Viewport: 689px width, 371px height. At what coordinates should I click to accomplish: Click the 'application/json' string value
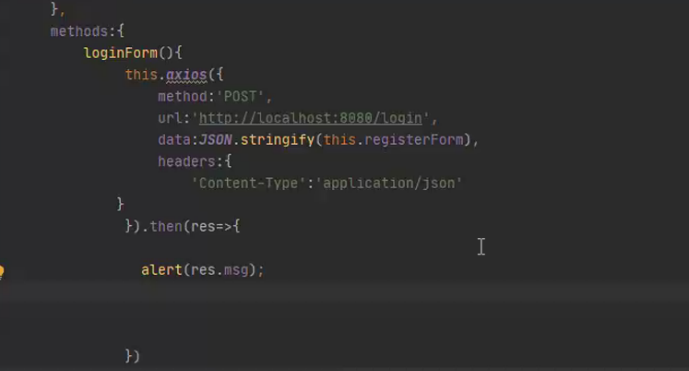click(388, 183)
